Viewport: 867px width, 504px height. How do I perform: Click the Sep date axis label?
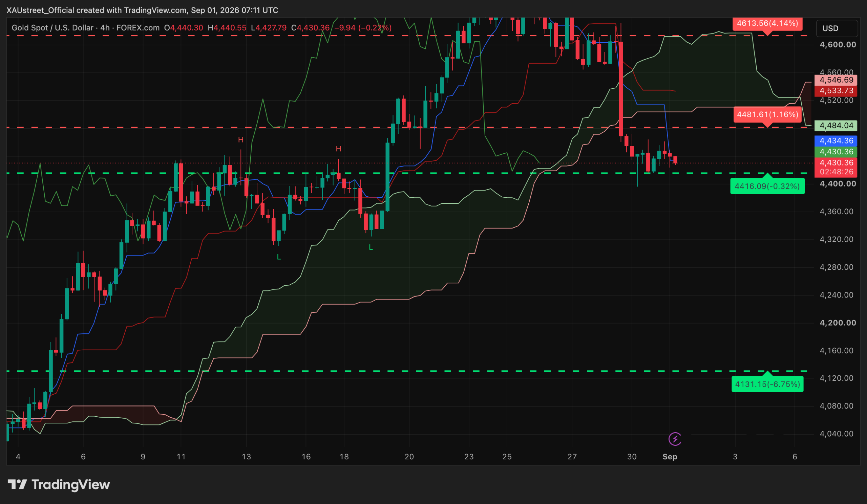click(x=670, y=457)
